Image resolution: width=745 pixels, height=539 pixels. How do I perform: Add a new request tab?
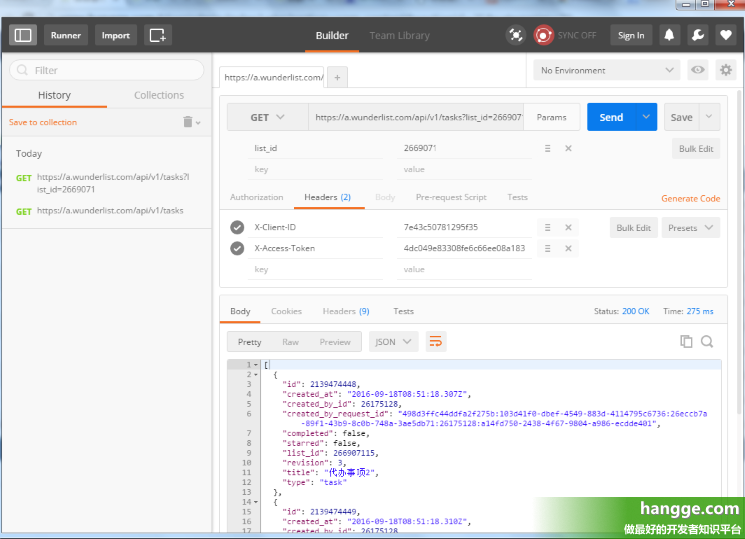tap(337, 77)
